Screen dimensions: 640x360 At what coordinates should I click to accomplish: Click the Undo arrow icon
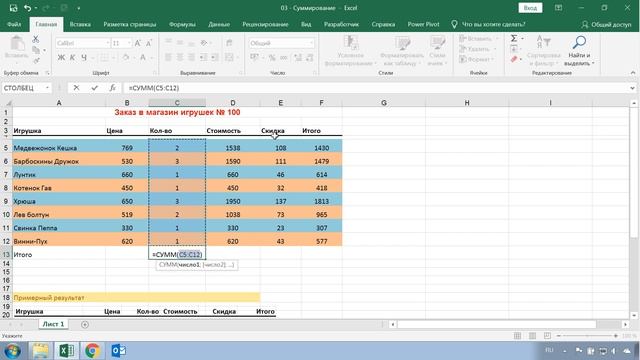click(27, 8)
